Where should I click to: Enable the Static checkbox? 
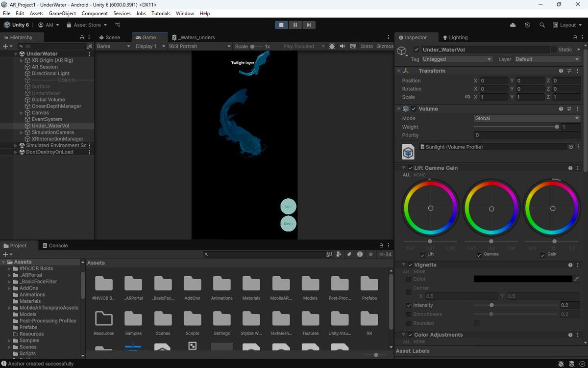tap(554, 50)
